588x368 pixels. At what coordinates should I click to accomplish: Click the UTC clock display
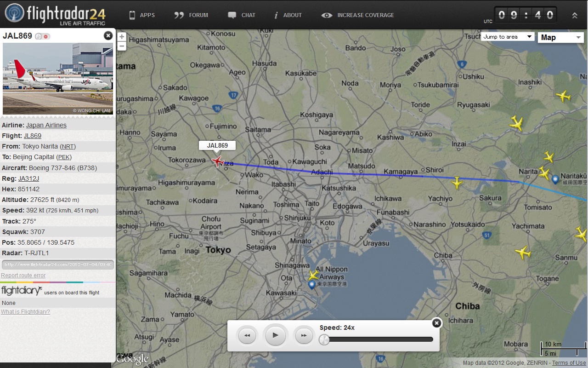(x=526, y=15)
